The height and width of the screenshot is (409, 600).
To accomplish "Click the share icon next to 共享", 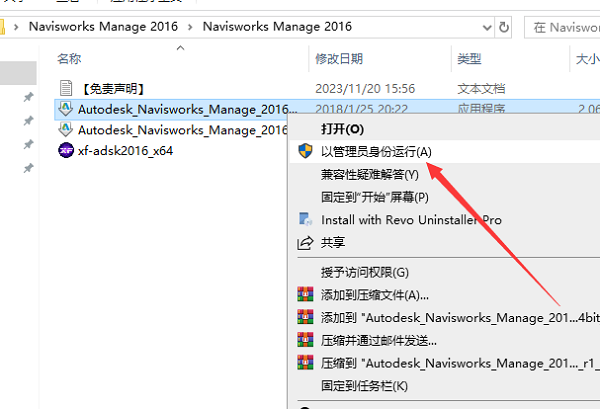I will coord(305,243).
